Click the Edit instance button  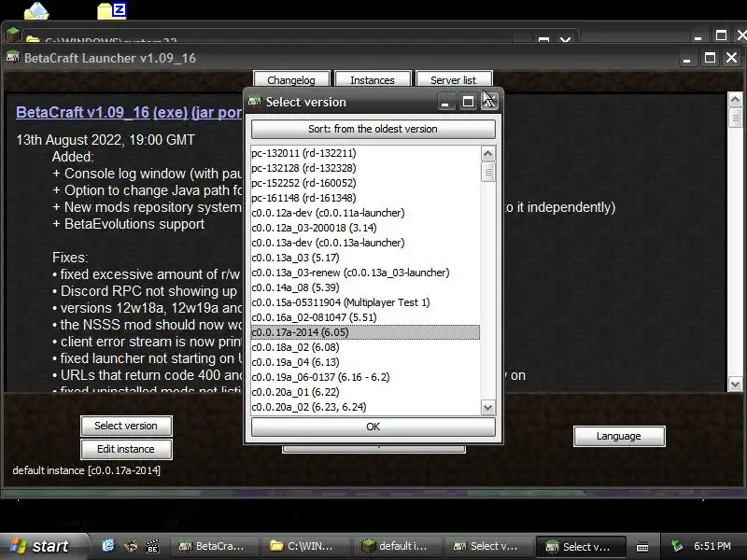(126, 449)
